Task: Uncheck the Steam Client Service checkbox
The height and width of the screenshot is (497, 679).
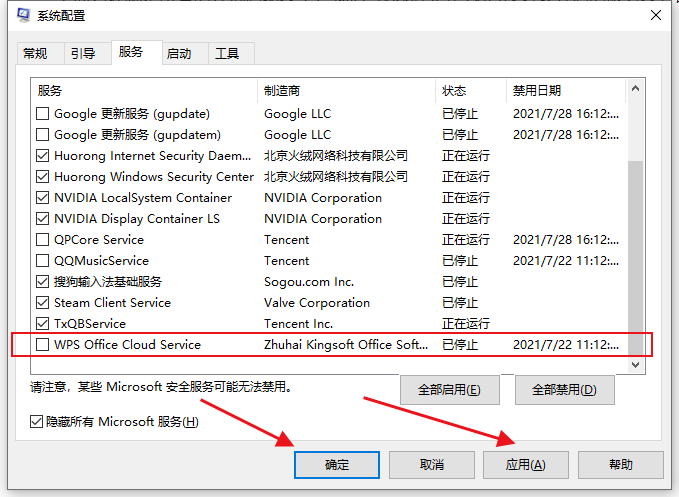Action: coord(42,303)
